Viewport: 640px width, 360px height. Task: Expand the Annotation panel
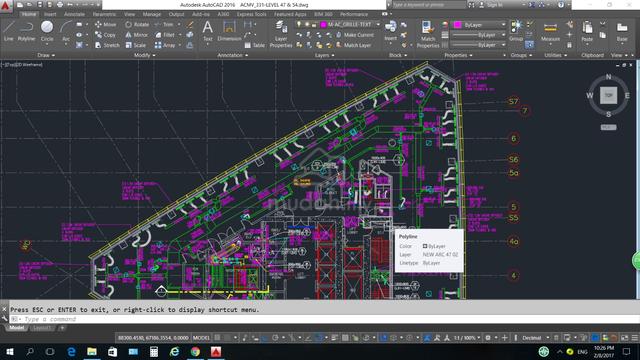coord(233,55)
